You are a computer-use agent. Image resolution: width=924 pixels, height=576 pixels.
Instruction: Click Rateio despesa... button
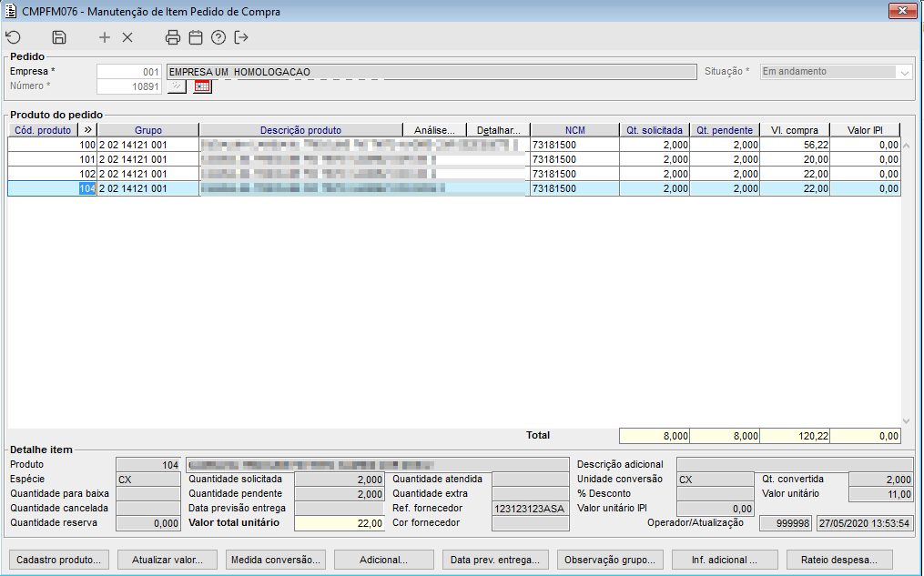(x=839, y=560)
